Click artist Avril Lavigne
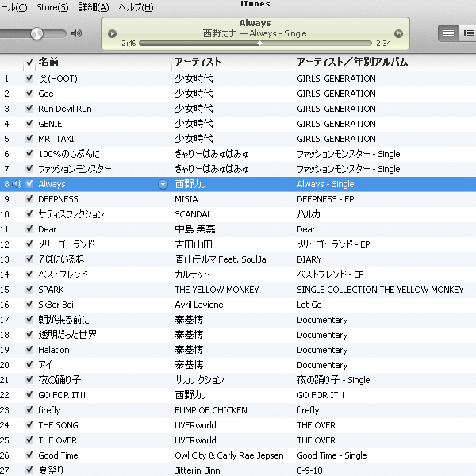The height and width of the screenshot is (476, 476). [x=199, y=305]
